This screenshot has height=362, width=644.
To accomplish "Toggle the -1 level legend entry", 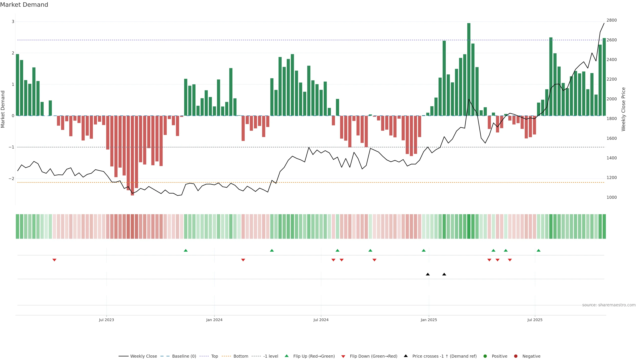I will 271,356.
